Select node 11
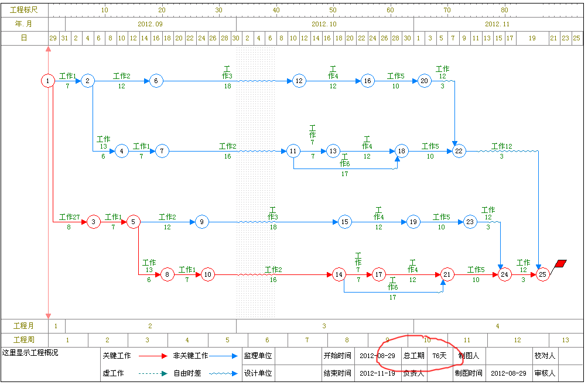 tap(293, 152)
